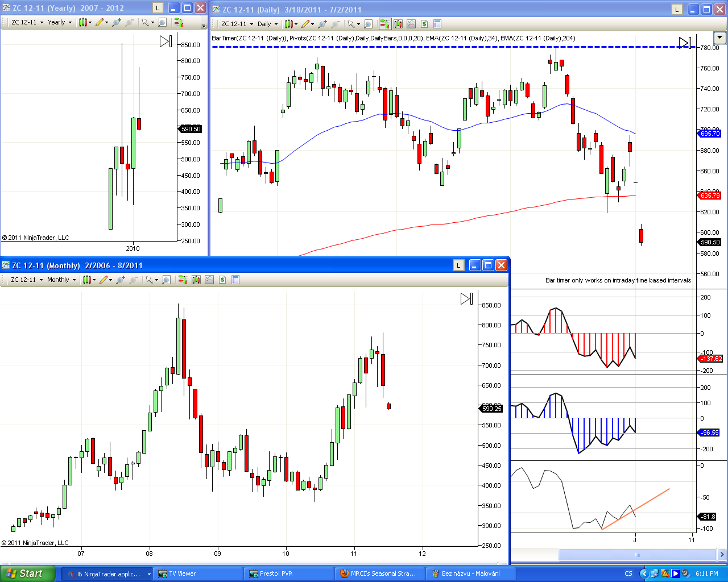Click the magnifier frame icon in Daily chart

click(368, 24)
